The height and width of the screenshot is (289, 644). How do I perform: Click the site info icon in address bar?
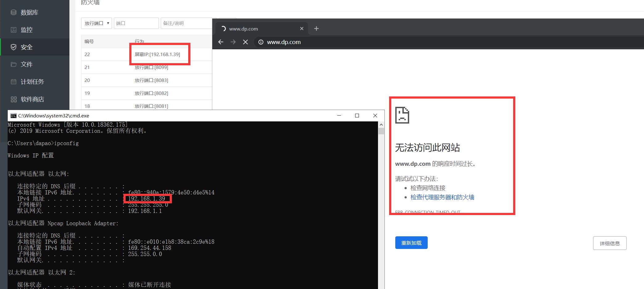tap(261, 42)
